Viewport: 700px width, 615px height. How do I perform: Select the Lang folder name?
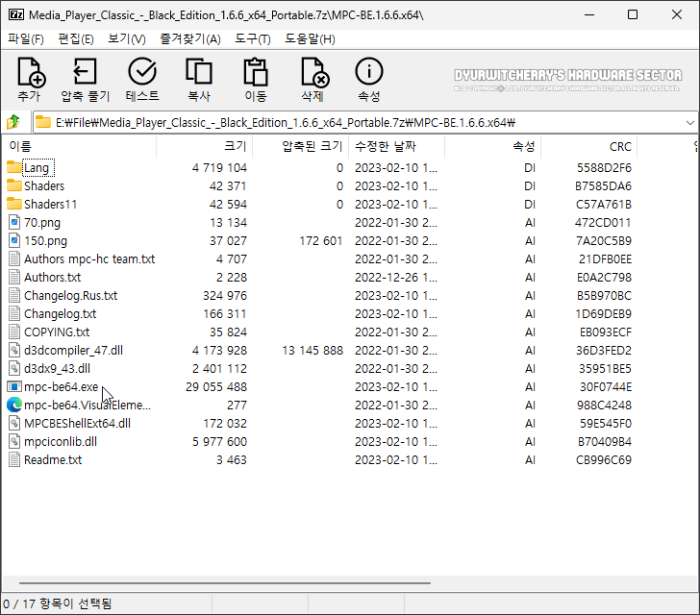coord(37,168)
